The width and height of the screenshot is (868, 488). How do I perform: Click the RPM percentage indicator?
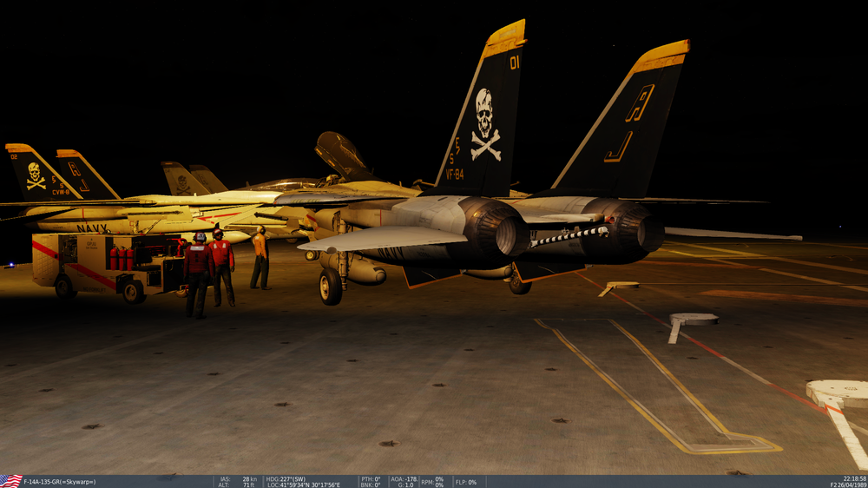433,482
